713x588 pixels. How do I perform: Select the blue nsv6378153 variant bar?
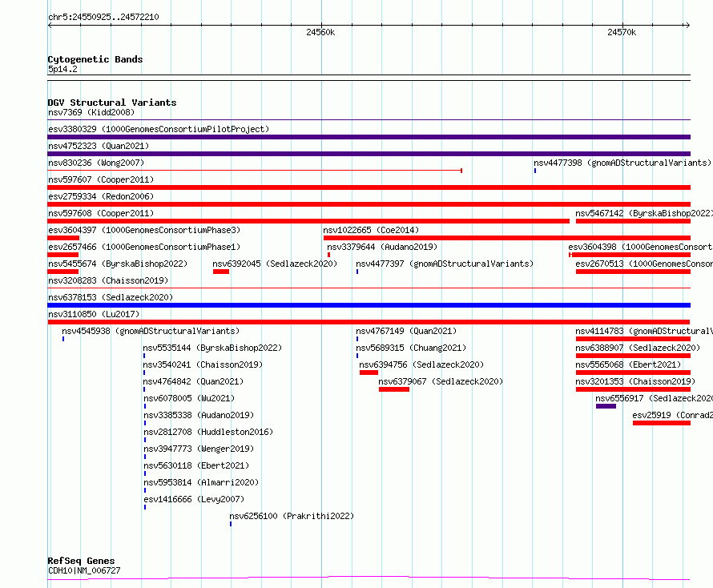pos(369,305)
